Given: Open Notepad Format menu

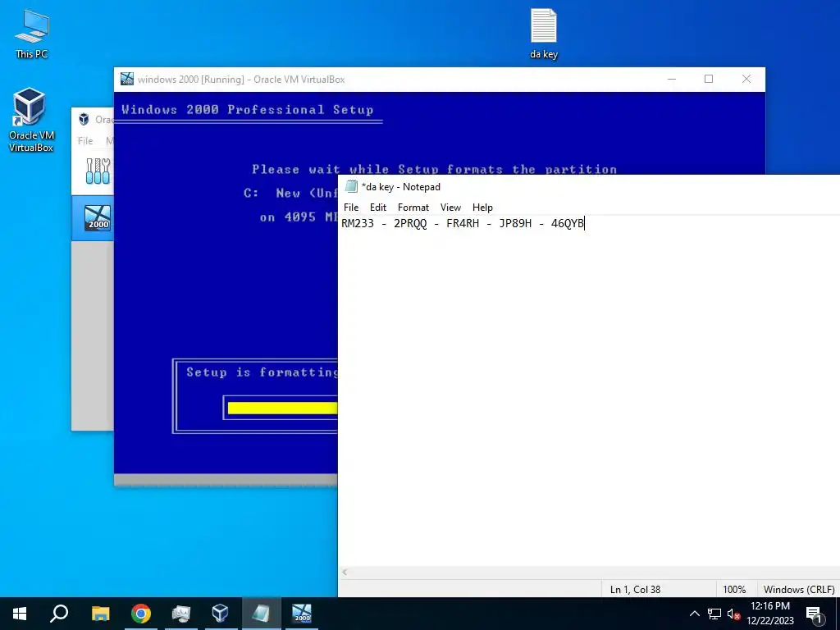Looking at the screenshot, I should click(x=413, y=208).
